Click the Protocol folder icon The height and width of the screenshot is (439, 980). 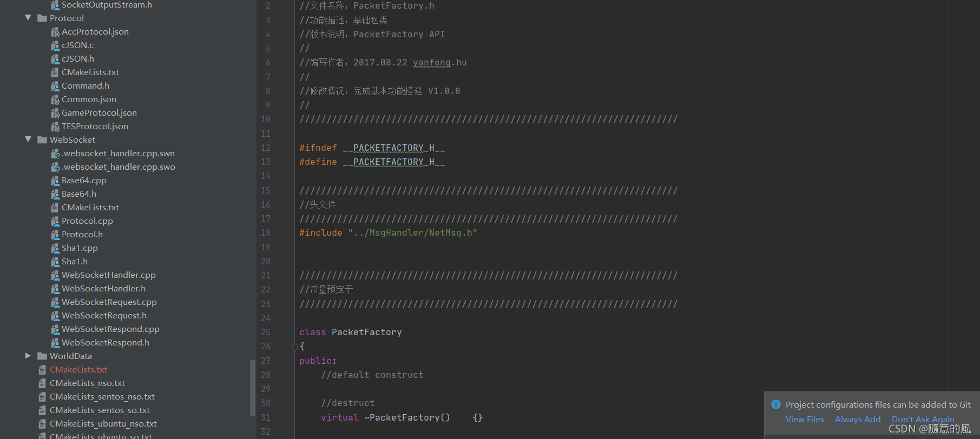click(x=42, y=18)
